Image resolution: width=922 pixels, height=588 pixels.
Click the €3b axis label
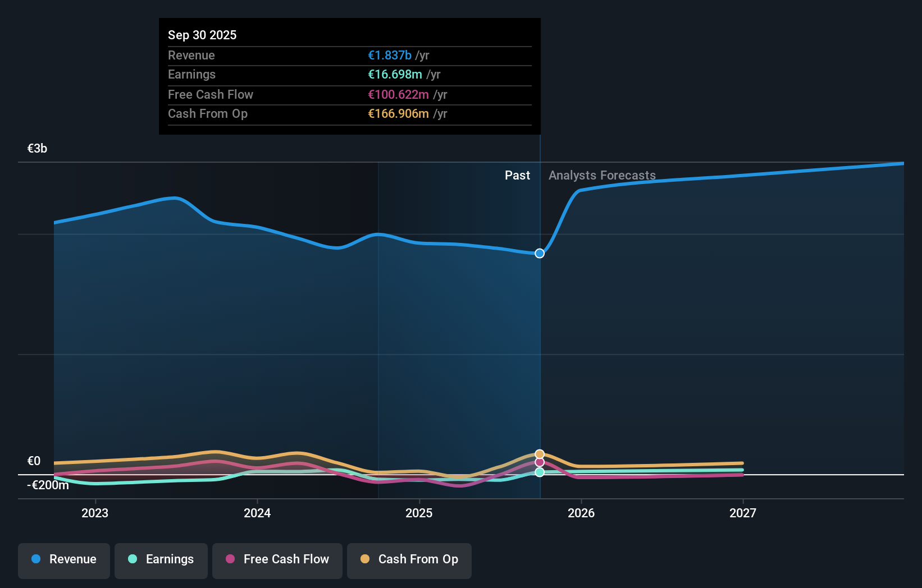pos(36,148)
